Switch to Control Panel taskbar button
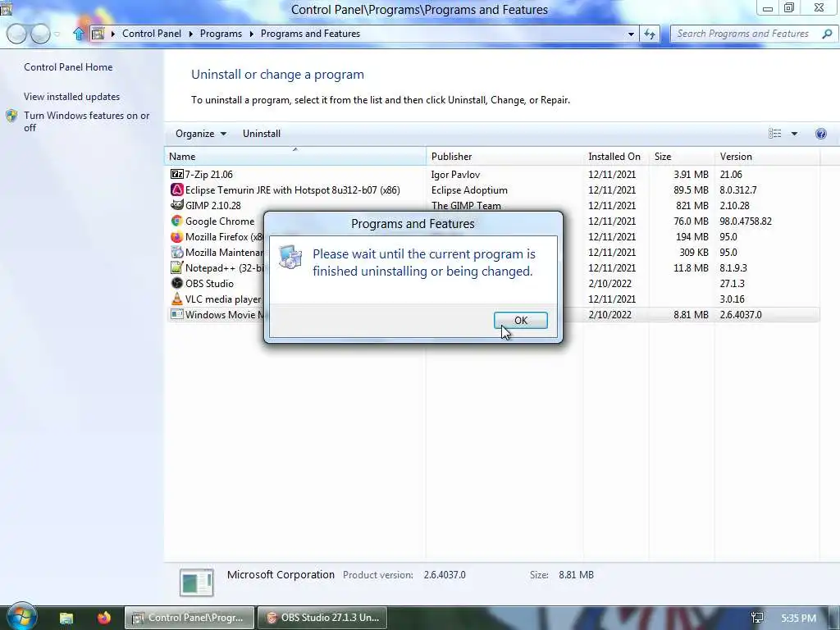The width and height of the screenshot is (840, 630). coord(189,618)
